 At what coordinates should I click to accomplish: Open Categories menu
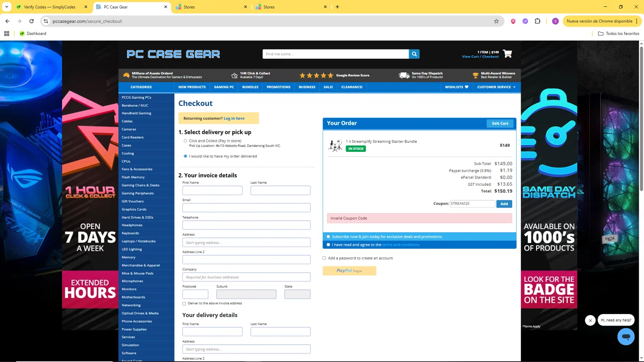coord(141,87)
